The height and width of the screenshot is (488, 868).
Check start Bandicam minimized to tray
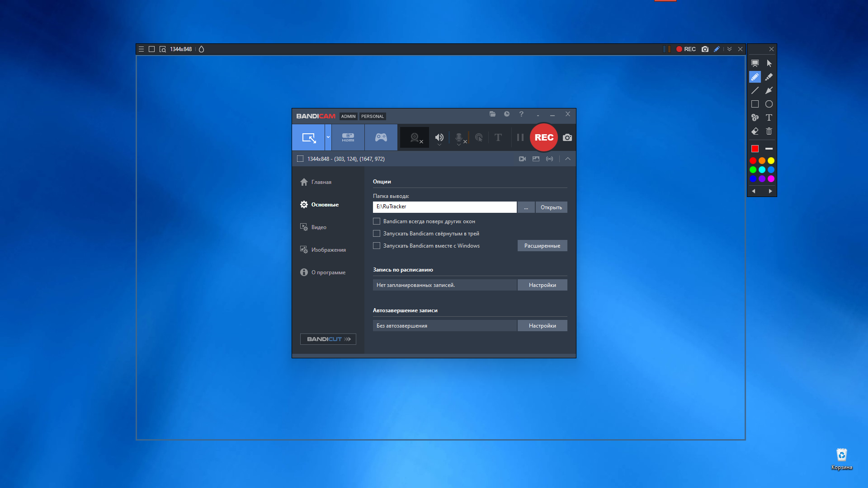click(377, 234)
